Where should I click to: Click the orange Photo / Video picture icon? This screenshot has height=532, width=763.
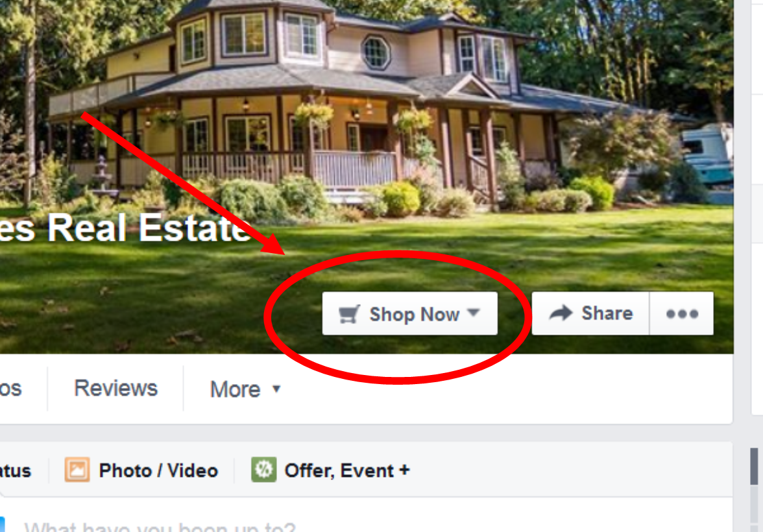(x=77, y=470)
